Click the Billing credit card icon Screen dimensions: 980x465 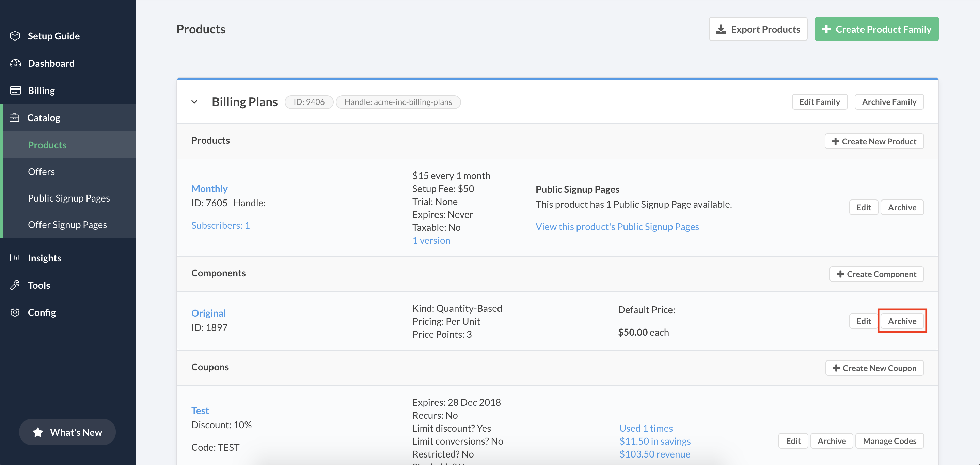coord(15,91)
